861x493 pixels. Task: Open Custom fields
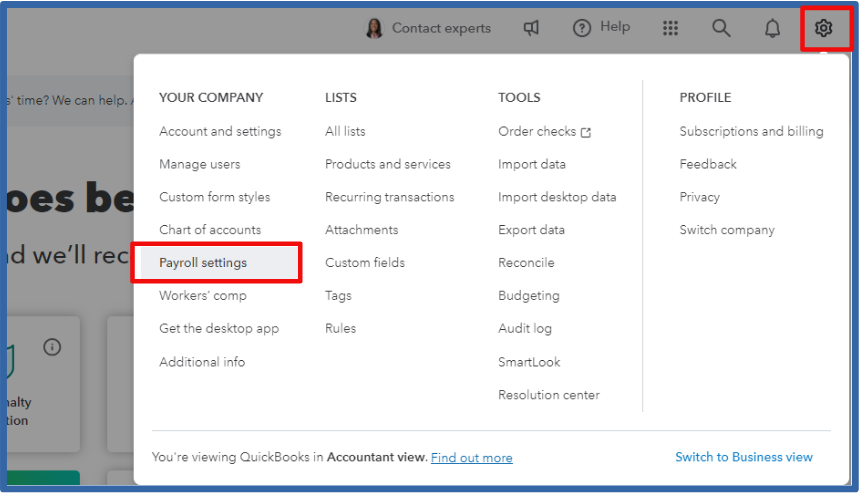click(x=365, y=262)
